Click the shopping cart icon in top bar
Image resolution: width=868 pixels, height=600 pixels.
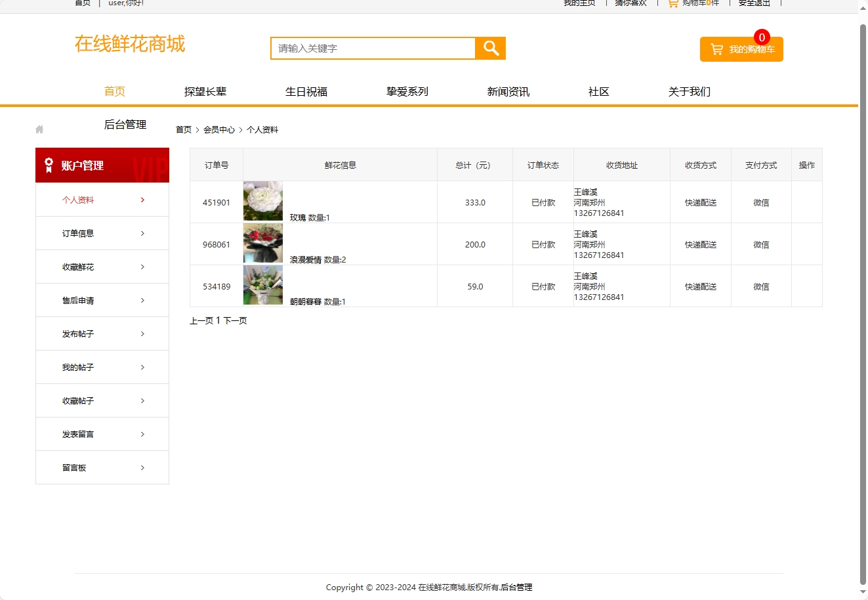click(x=672, y=3)
